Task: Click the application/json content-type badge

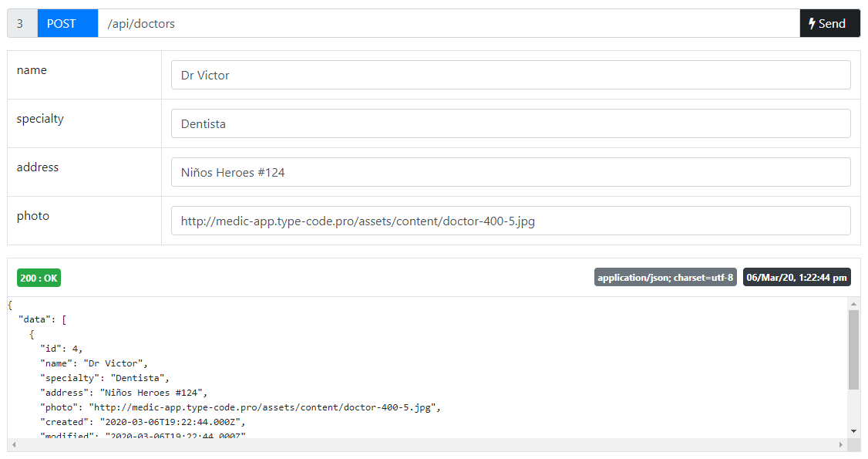Action: click(x=665, y=278)
